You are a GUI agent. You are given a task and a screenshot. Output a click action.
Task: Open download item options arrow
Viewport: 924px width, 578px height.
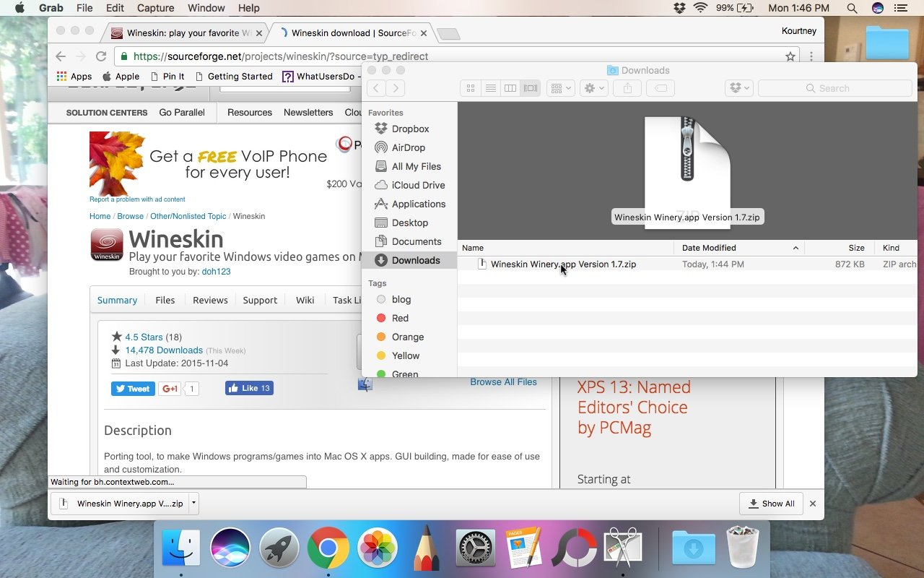coord(193,504)
